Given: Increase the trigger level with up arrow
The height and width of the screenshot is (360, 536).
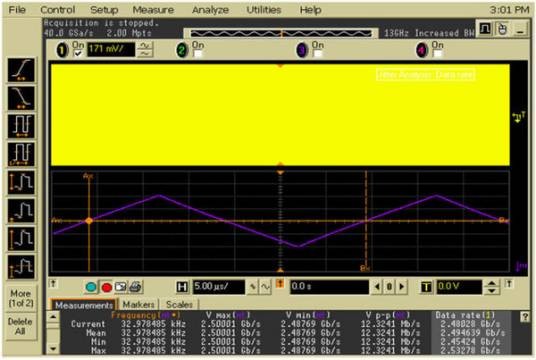Looking at the screenshot, I should coord(491,283).
